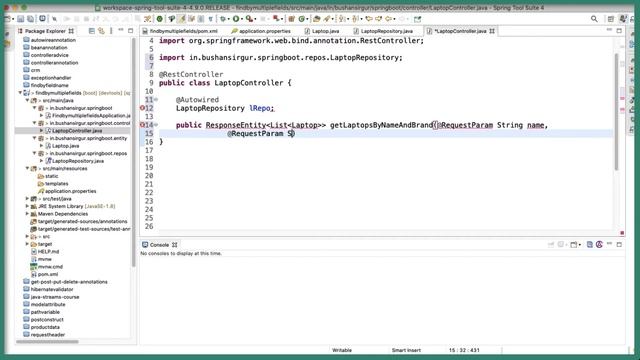This screenshot has height=360, width=640.
Task: Click the Previous Annotation toolbar icon
Action: pos(355,19)
